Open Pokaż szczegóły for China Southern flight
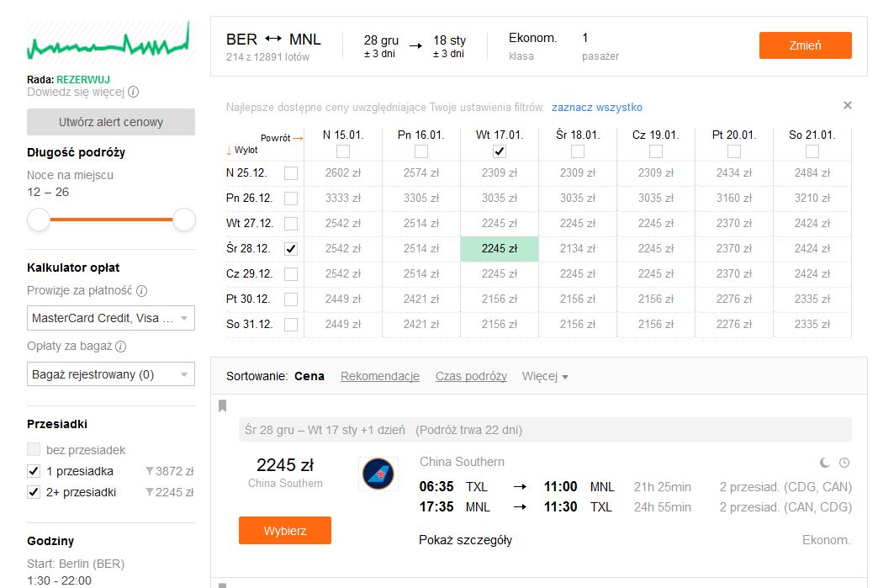Screen dimensions: 878x588 tap(465, 540)
